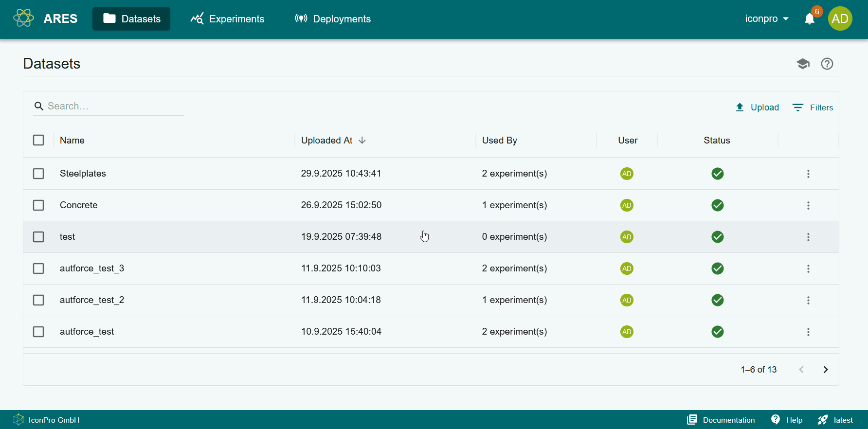The image size is (868, 429).
Task: Expand the iconpro workspace dropdown
Action: tap(766, 19)
